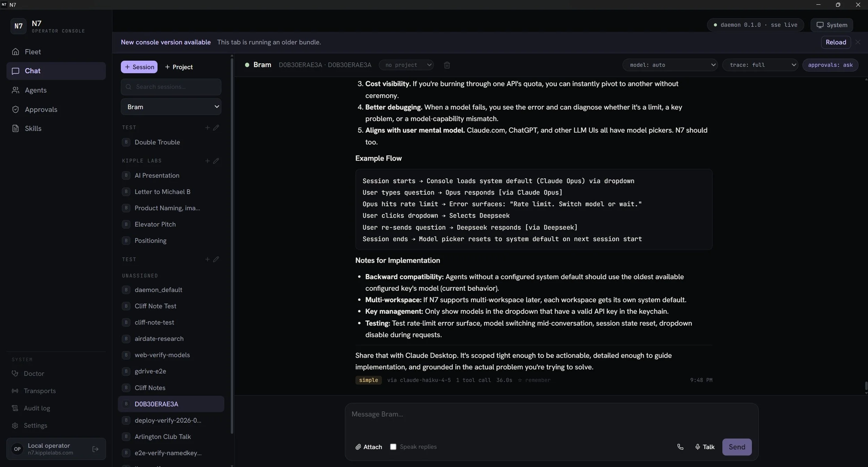The image size is (868, 467).
Task: Enable the Speak replies checkbox
Action: click(393, 447)
